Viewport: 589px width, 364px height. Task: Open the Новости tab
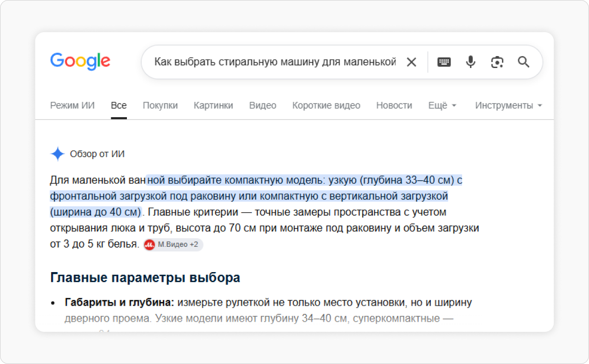point(394,105)
